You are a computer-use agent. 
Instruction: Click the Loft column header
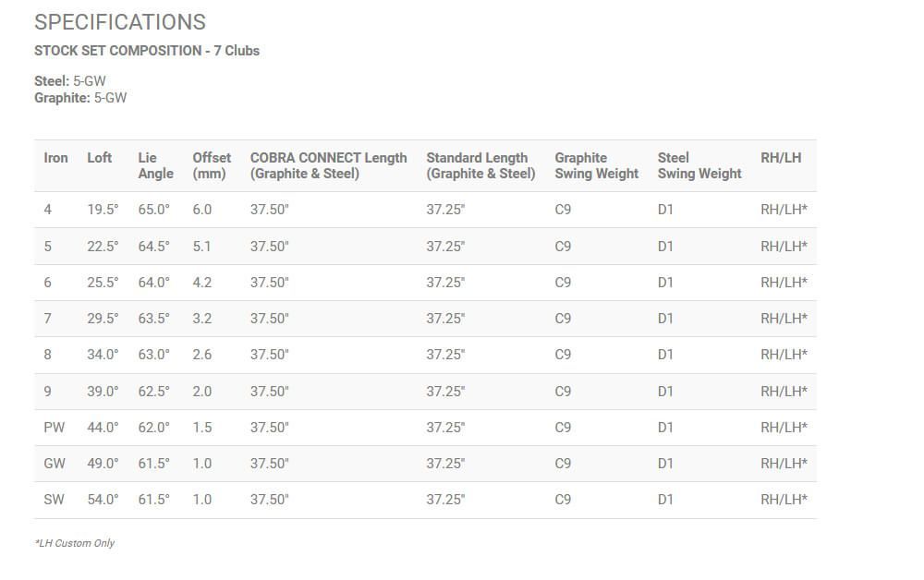pyautogui.click(x=100, y=158)
